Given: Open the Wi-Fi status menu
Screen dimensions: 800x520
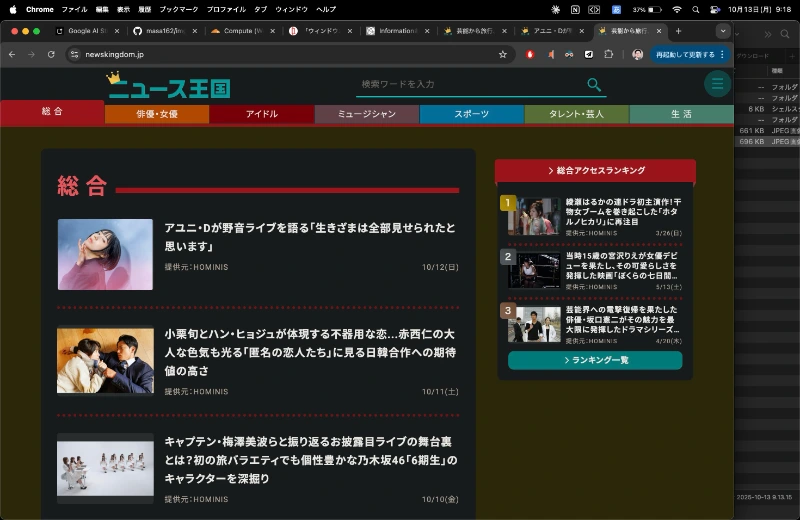Looking at the screenshot, I should point(677,9).
